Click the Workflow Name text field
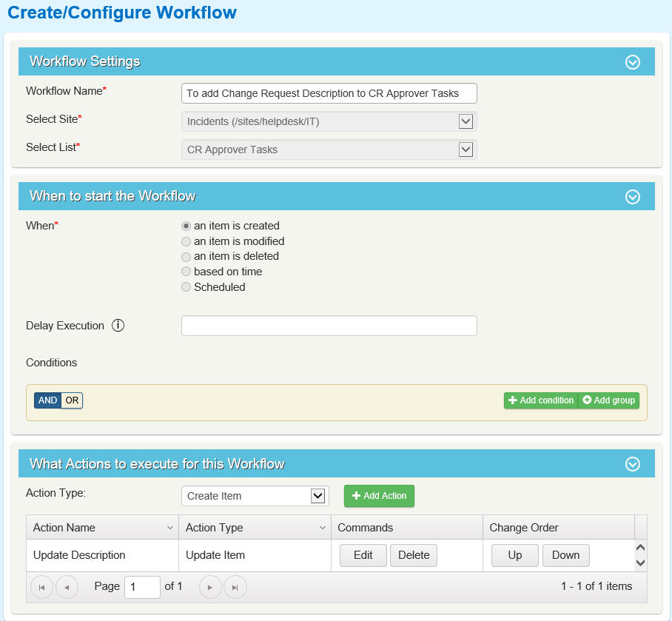Screen dimensions: 672x621 [x=329, y=93]
